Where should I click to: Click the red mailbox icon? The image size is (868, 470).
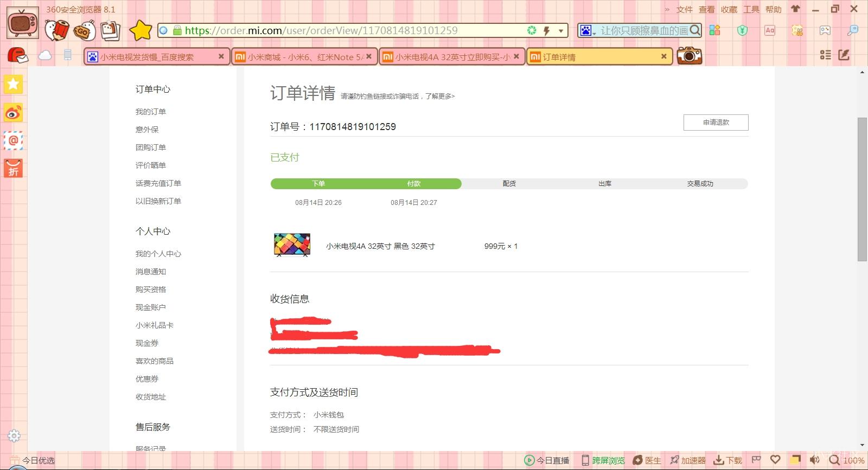18,55
